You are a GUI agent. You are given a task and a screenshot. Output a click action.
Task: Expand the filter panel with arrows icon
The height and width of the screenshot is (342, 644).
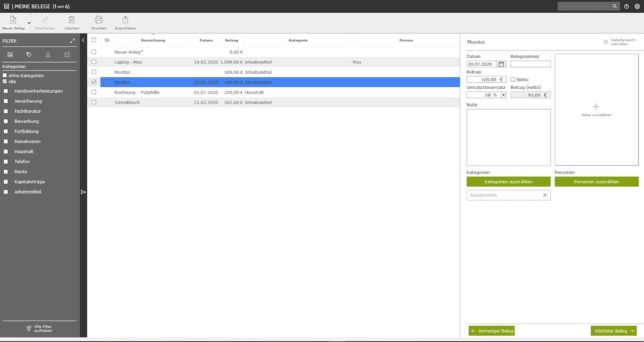click(x=73, y=41)
